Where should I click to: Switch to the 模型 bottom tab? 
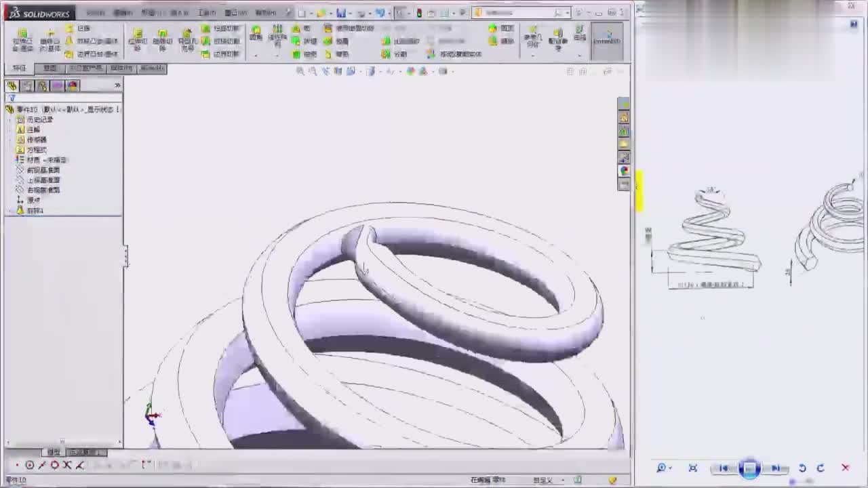(54, 452)
